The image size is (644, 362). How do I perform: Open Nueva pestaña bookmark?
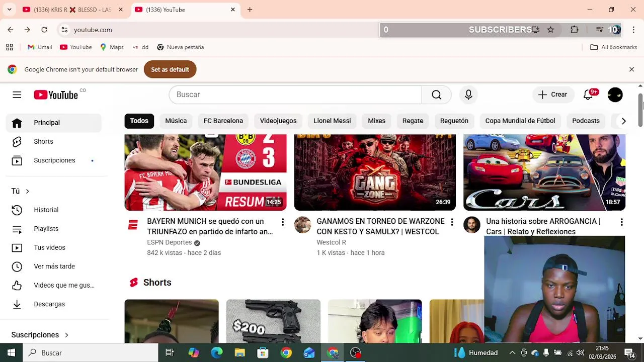(180, 47)
